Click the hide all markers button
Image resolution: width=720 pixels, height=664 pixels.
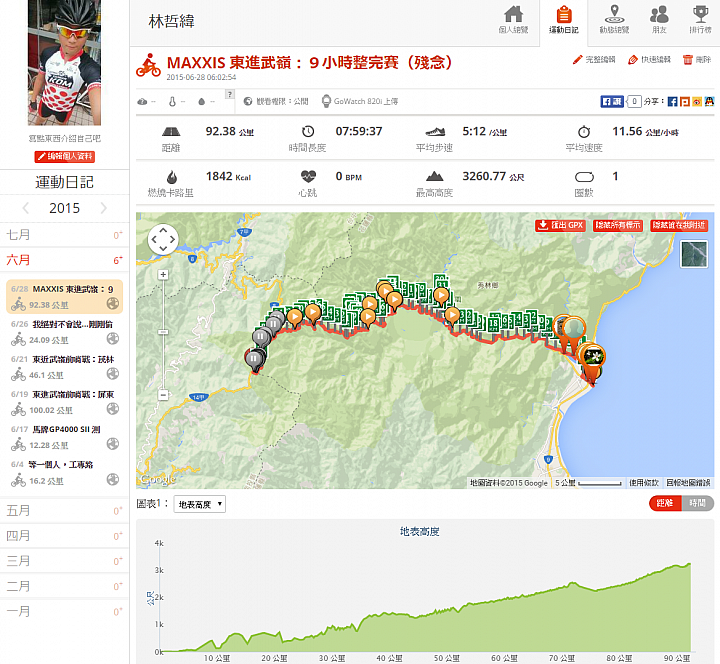tap(618, 225)
